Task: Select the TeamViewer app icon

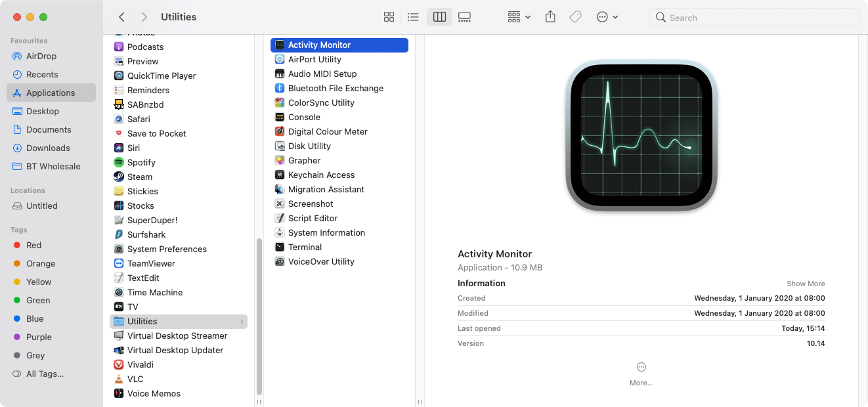Action: pyautogui.click(x=119, y=263)
